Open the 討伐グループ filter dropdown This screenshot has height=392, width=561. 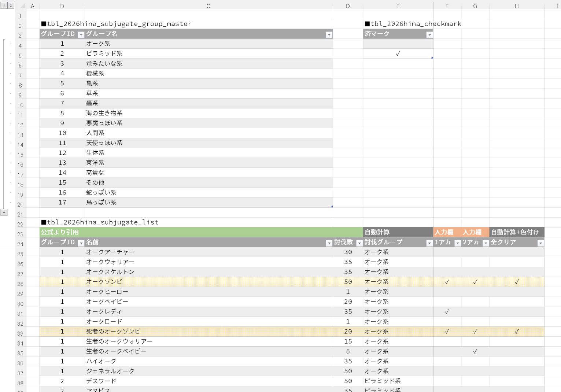click(x=429, y=243)
